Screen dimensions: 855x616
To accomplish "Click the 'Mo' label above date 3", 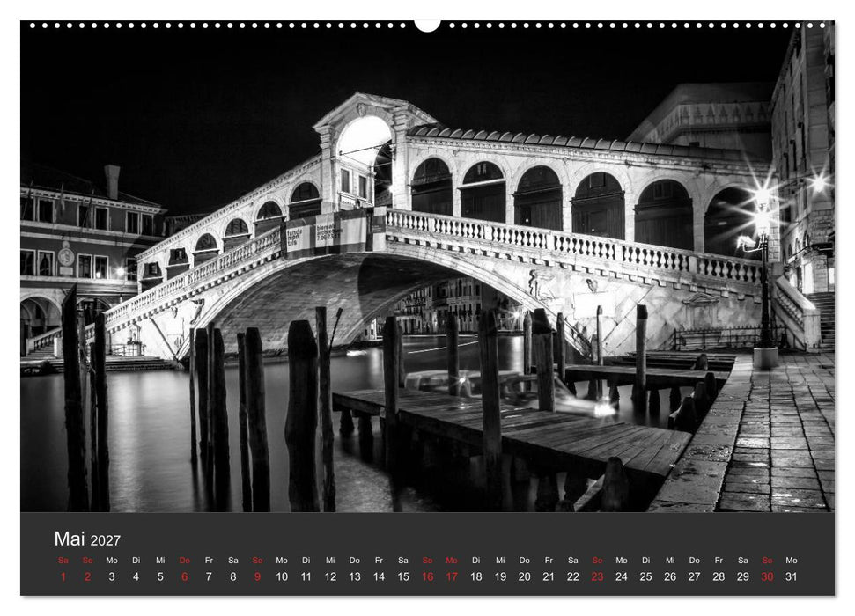I will click(112, 561).
